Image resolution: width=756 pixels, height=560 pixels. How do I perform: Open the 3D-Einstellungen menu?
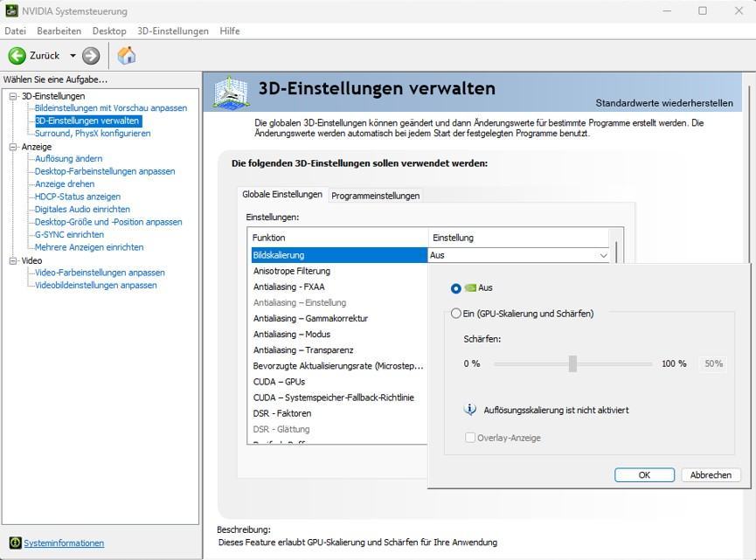(172, 31)
